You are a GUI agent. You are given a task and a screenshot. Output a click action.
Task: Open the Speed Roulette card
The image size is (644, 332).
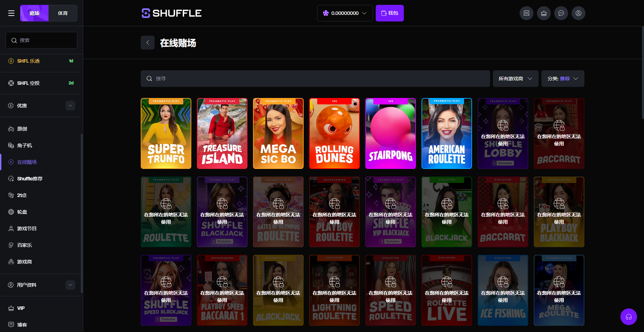tap(391, 290)
